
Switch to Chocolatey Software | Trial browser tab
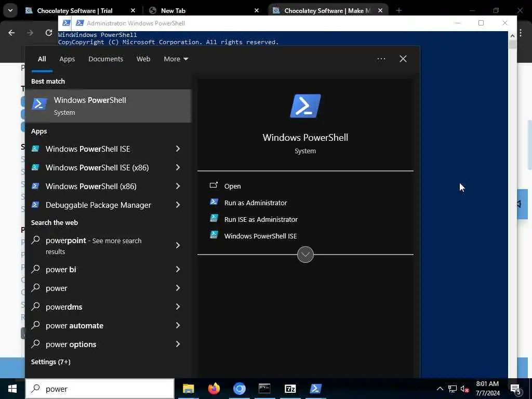coord(75,11)
